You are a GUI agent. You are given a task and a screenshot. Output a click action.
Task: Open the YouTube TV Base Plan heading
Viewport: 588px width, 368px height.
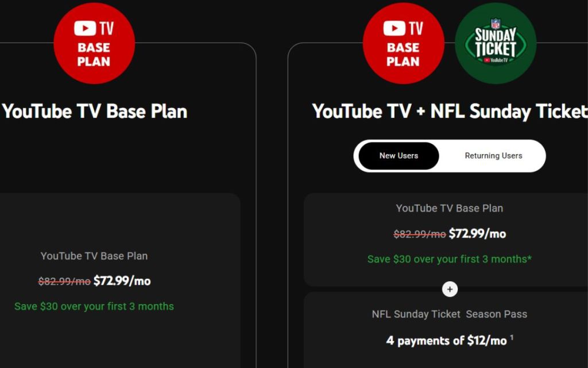[x=94, y=111]
